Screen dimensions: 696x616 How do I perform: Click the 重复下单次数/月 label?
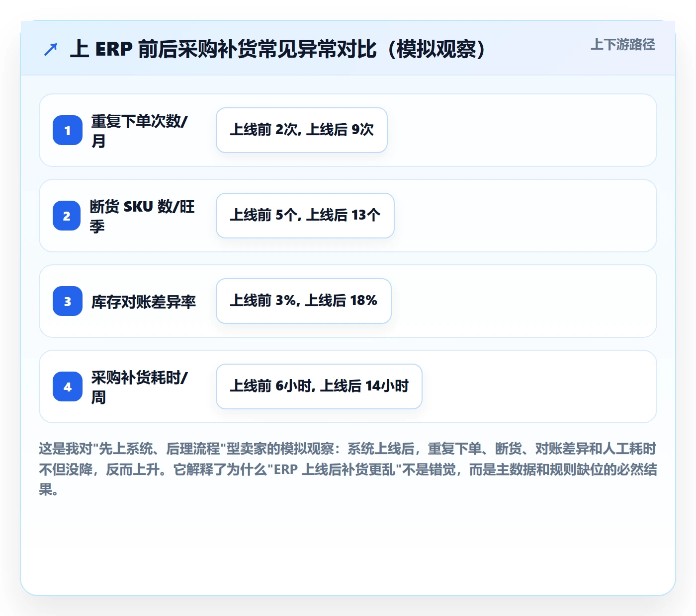[140, 131]
